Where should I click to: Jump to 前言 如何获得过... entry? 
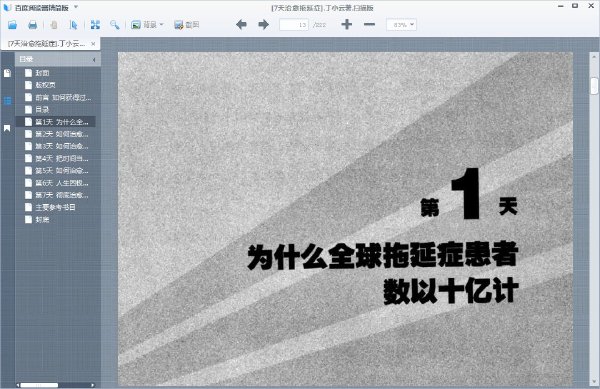click(63, 98)
